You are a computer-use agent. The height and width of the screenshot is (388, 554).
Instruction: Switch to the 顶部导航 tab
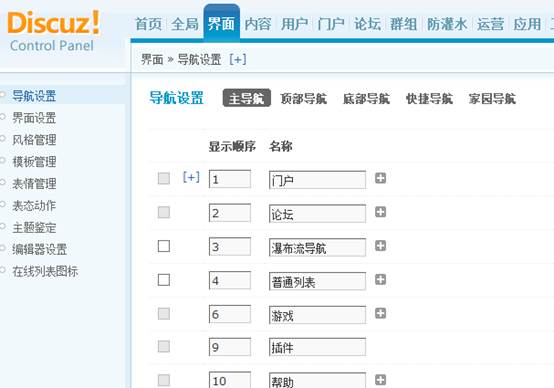coord(303,99)
